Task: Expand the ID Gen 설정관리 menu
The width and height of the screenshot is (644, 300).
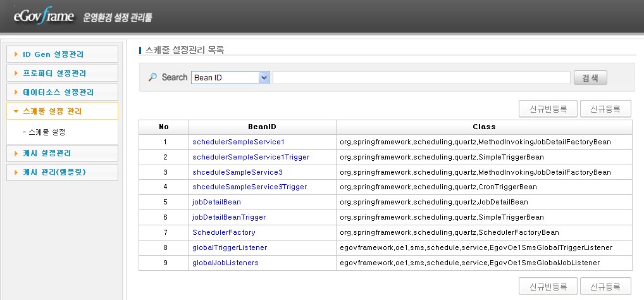Action: point(62,54)
